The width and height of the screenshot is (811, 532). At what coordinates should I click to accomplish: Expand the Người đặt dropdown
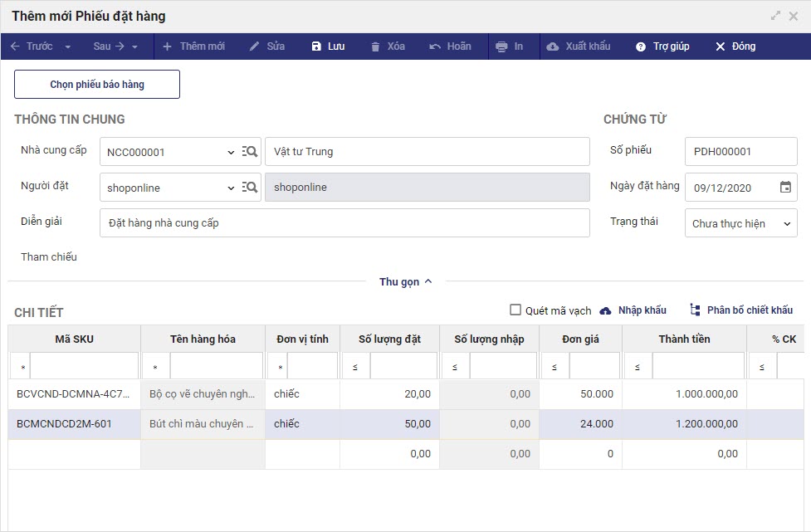click(231, 188)
